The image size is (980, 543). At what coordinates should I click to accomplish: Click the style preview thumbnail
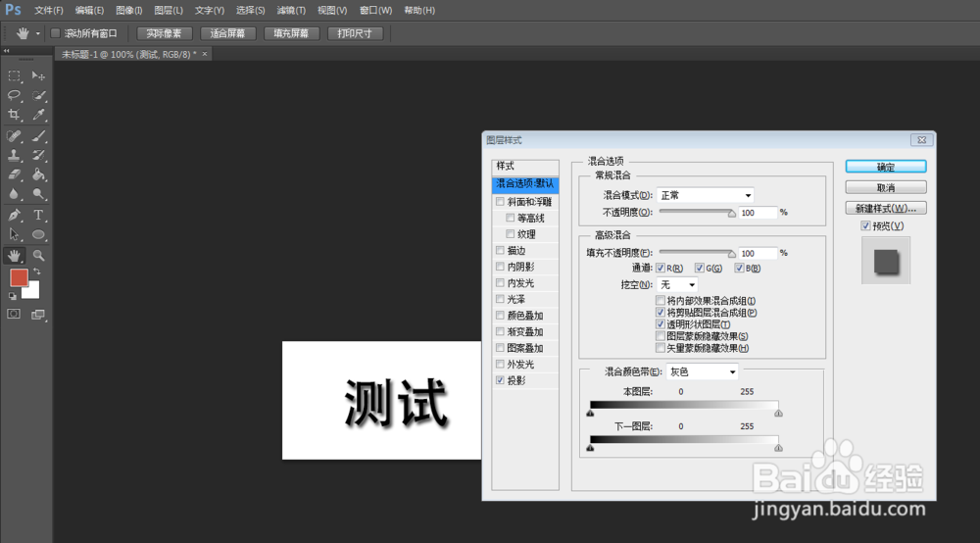click(886, 261)
